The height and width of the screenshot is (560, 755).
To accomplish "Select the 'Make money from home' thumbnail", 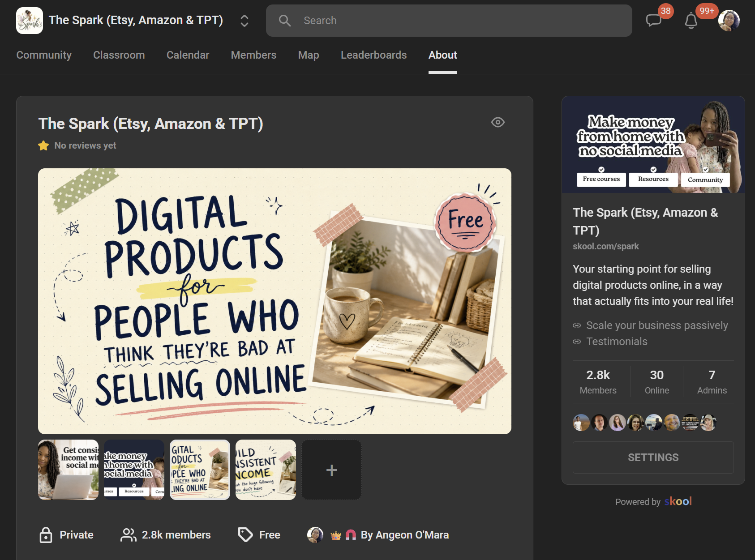I will [x=134, y=470].
